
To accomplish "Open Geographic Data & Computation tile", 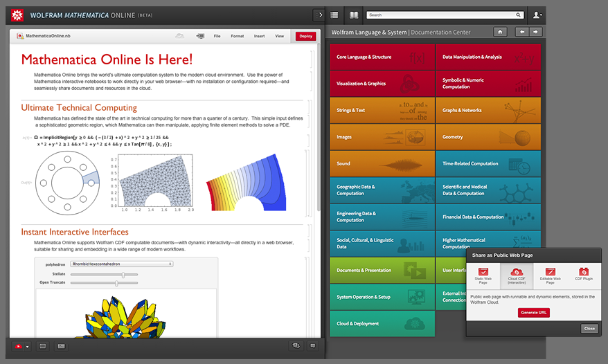I will click(382, 190).
